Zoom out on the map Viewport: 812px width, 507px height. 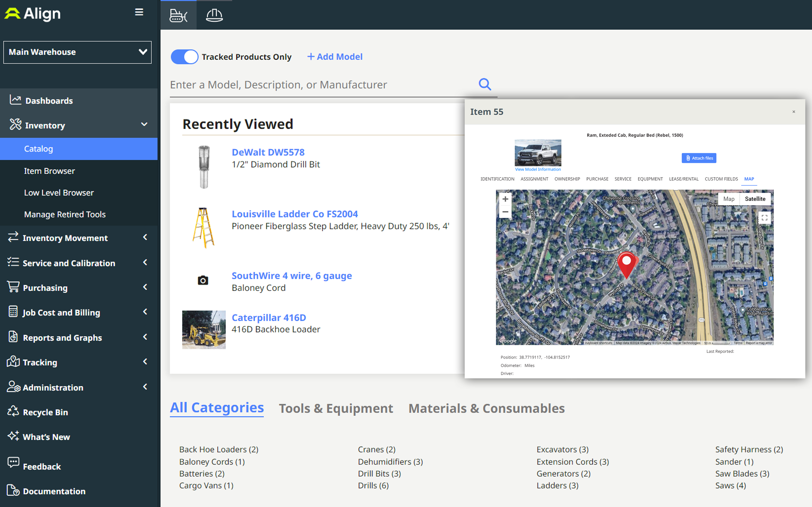(505, 212)
